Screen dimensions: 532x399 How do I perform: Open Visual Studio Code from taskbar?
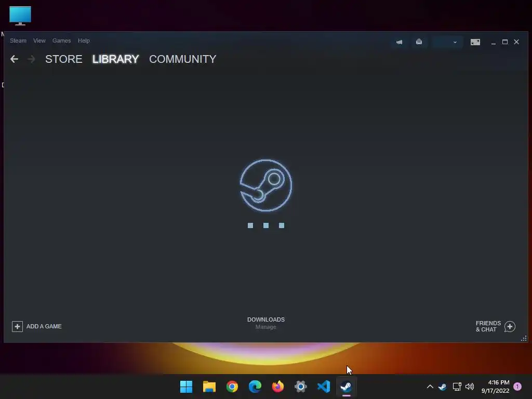pyautogui.click(x=324, y=387)
